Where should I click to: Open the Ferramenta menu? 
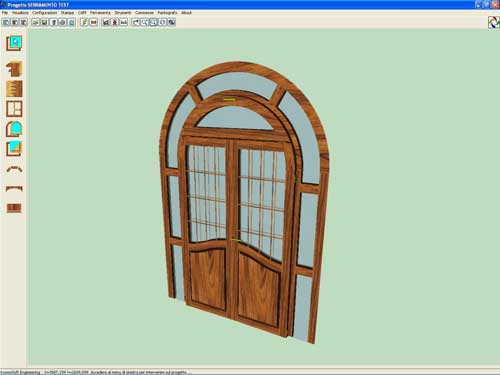click(100, 13)
